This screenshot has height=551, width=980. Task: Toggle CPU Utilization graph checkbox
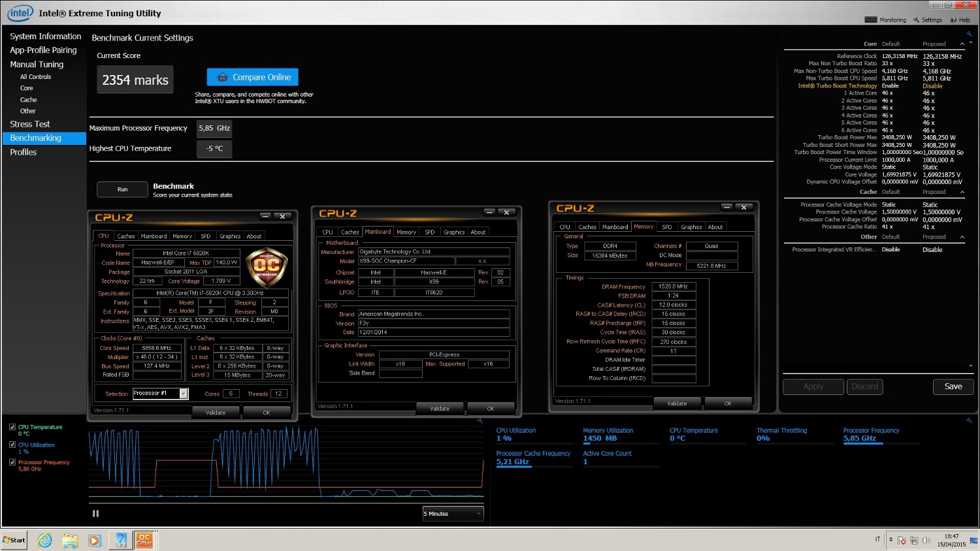12,445
